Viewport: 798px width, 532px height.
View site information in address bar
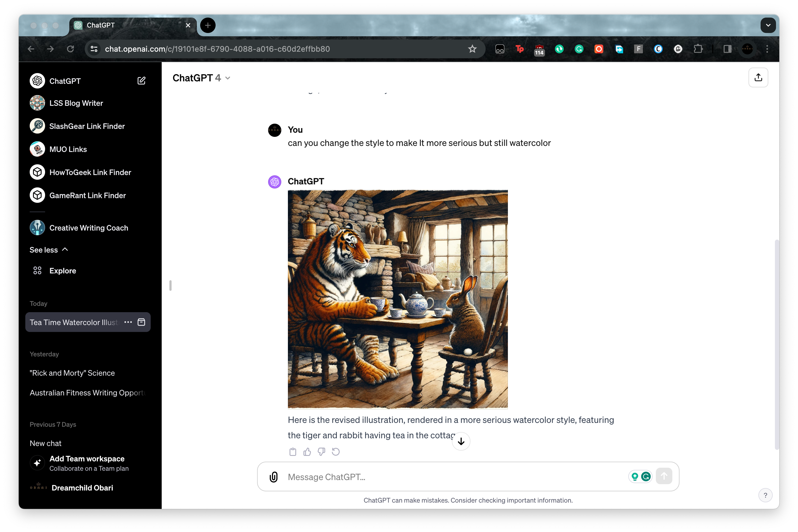(x=94, y=49)
